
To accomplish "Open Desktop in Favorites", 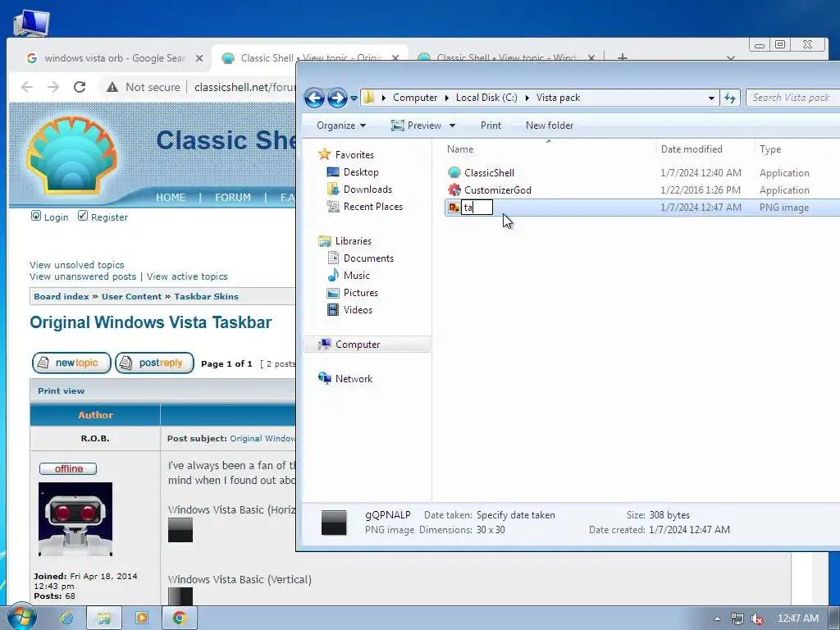I will tap(361, 172).
